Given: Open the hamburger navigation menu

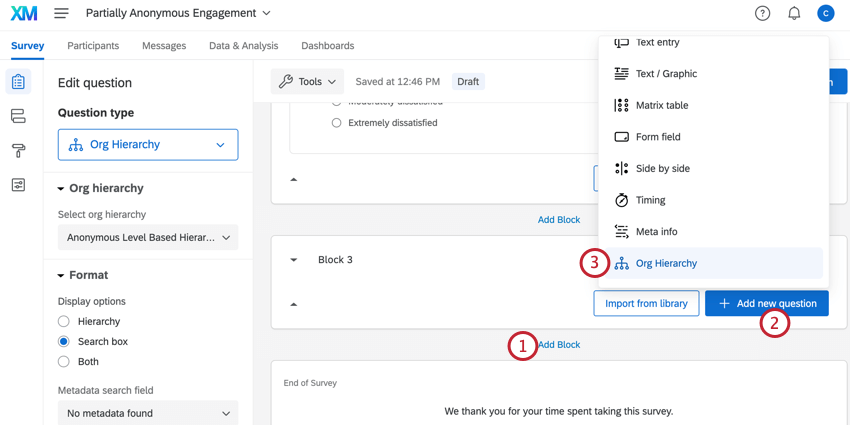Looking at the screenshot, I should (61, 14).
